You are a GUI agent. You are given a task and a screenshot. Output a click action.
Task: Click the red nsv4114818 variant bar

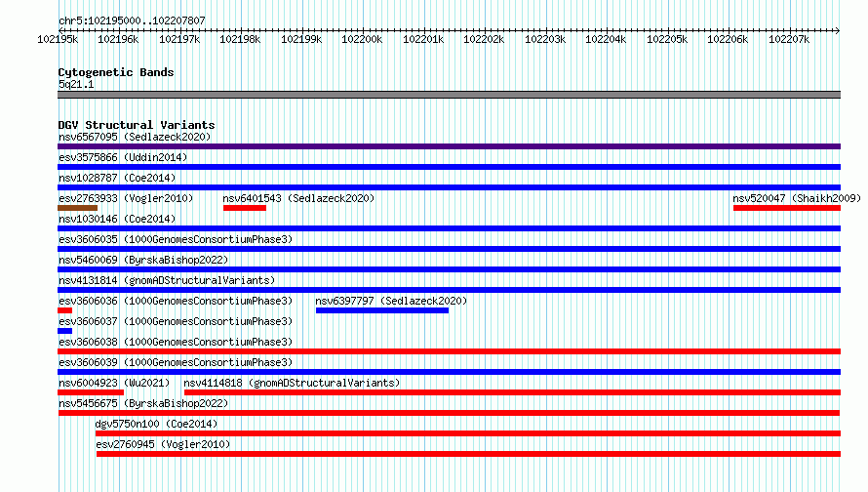tap(513, 392)
